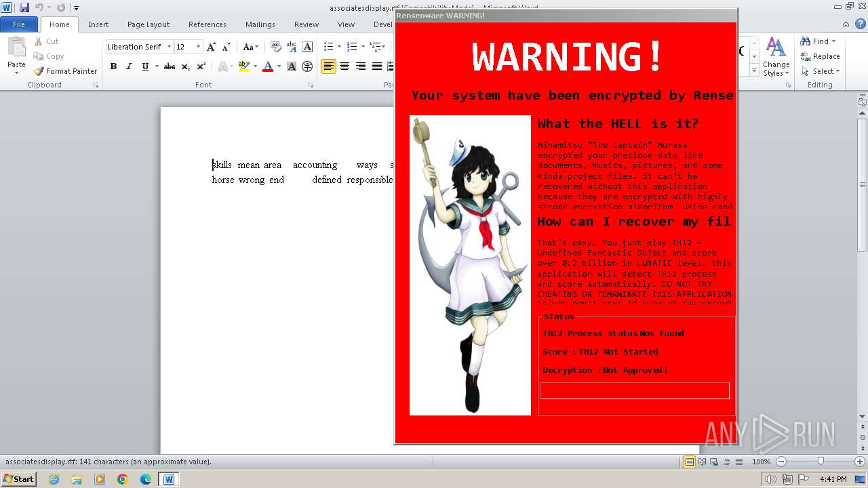Toggle Italic formatting
The height and width of the screenshot is (488, 868).
129,66
